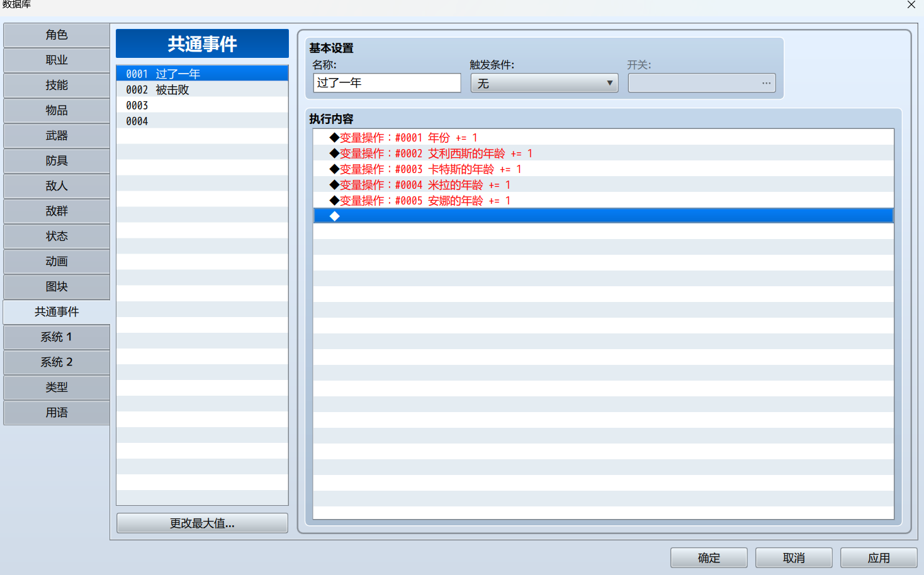The width and height of the screenshot is (924, 575).
Task: Open the 敌群 tab
Action: coord(57,211)
